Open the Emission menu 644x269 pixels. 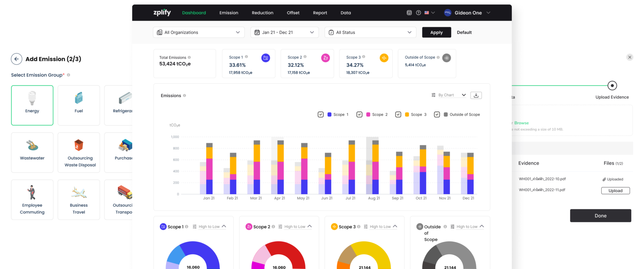(x=229, y=13)
